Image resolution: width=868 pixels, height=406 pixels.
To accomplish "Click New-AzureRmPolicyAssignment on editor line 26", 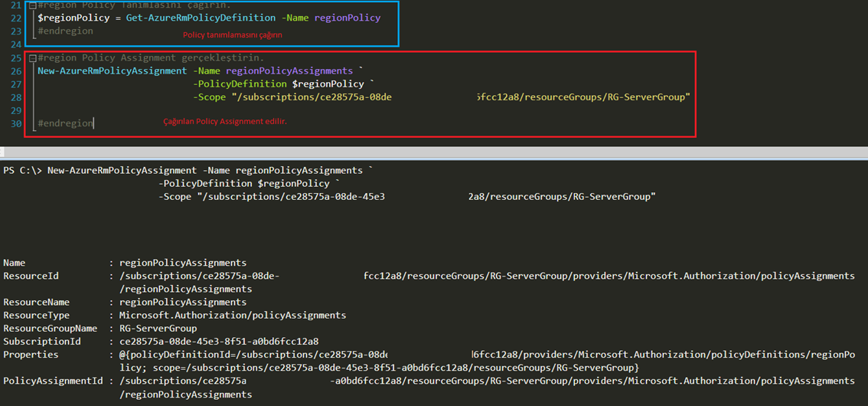I will click(113, 71).
